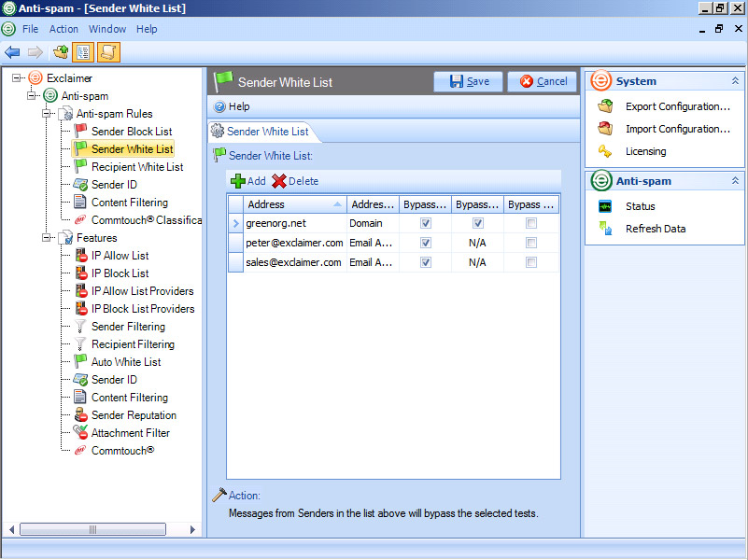748x560 pixels.
Task: Uncheck first Bypass checkbox for sales@exclaimer.com
Action: click(426, 262)
